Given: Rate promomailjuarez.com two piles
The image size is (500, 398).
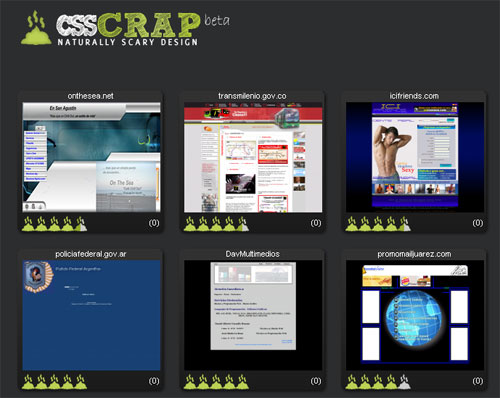Looking at the screenshot, I should coord(365,382).
